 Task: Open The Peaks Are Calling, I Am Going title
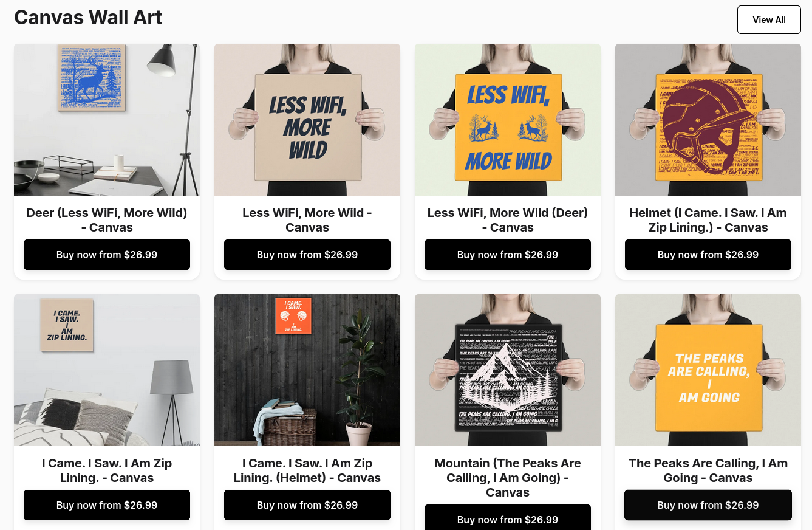pyautogui.click(x=708, y=470)
